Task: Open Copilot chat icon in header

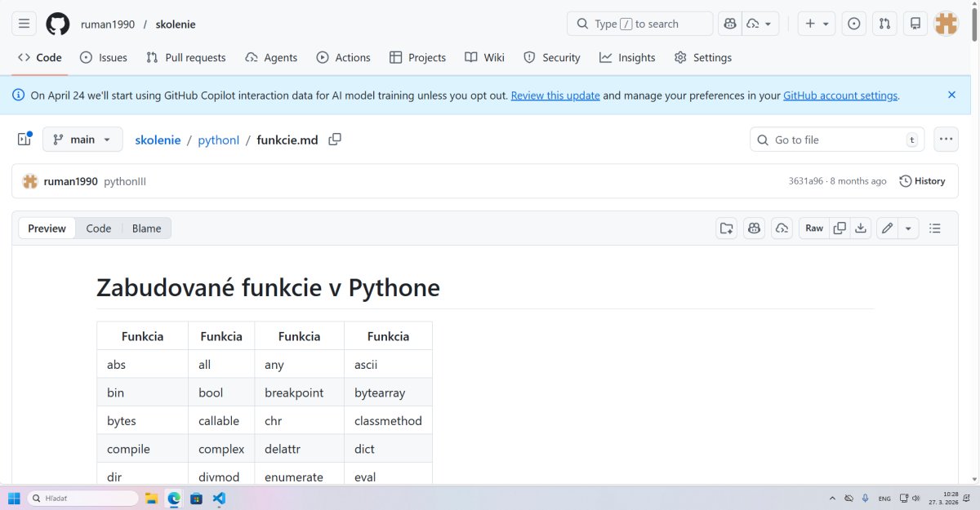Action: (729, 24)
